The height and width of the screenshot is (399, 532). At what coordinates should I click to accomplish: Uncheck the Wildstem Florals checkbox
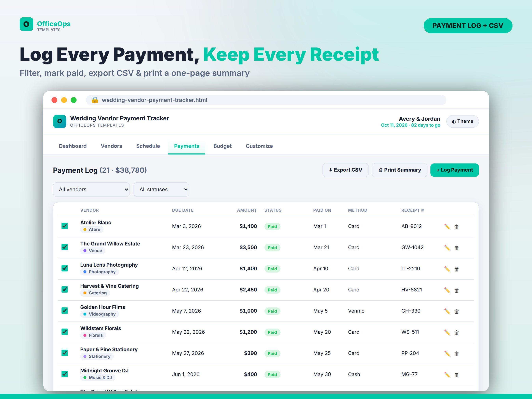[x=65, y=332]
